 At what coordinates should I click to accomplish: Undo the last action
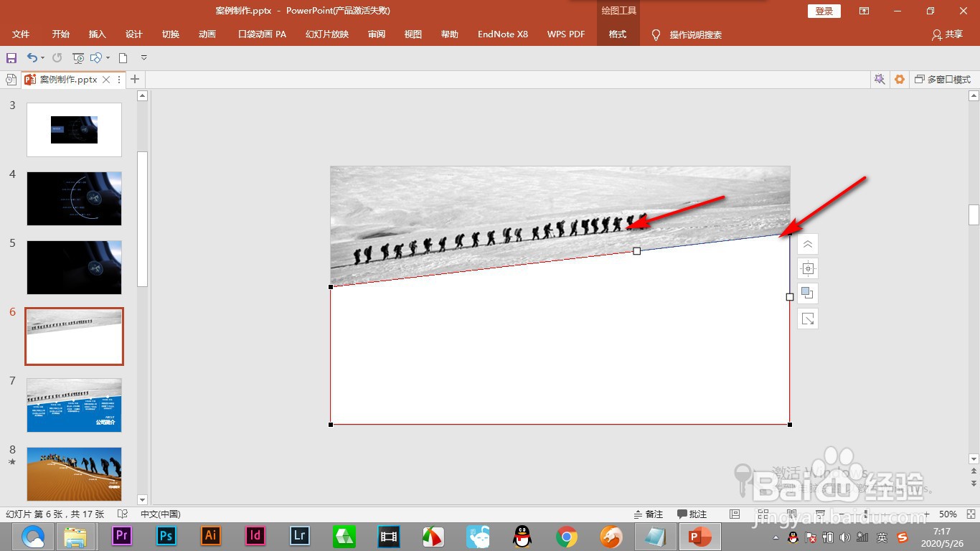click(32, 57)
